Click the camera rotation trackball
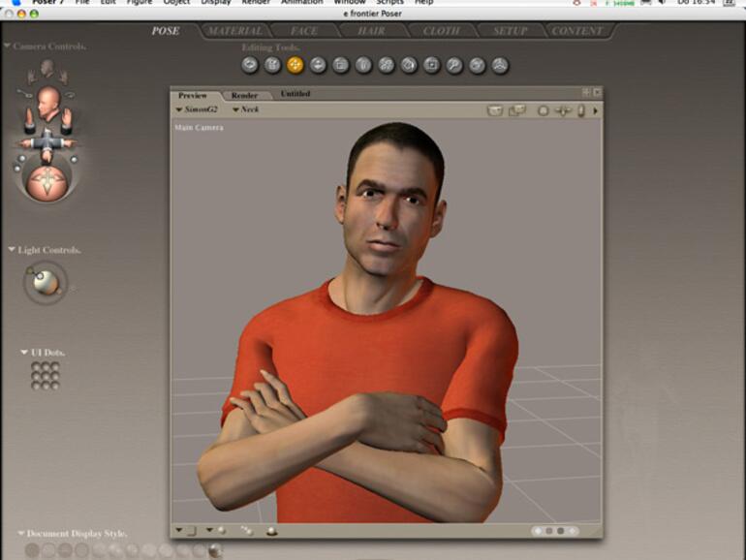The image size is (746, 560). (x=47, y=182)
